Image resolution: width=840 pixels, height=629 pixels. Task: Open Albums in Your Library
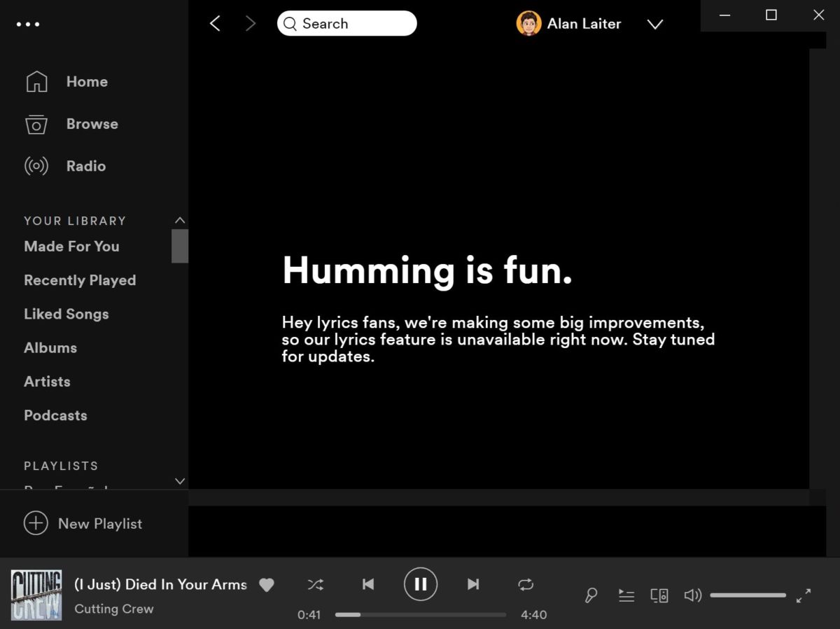(x=50, y=347)
